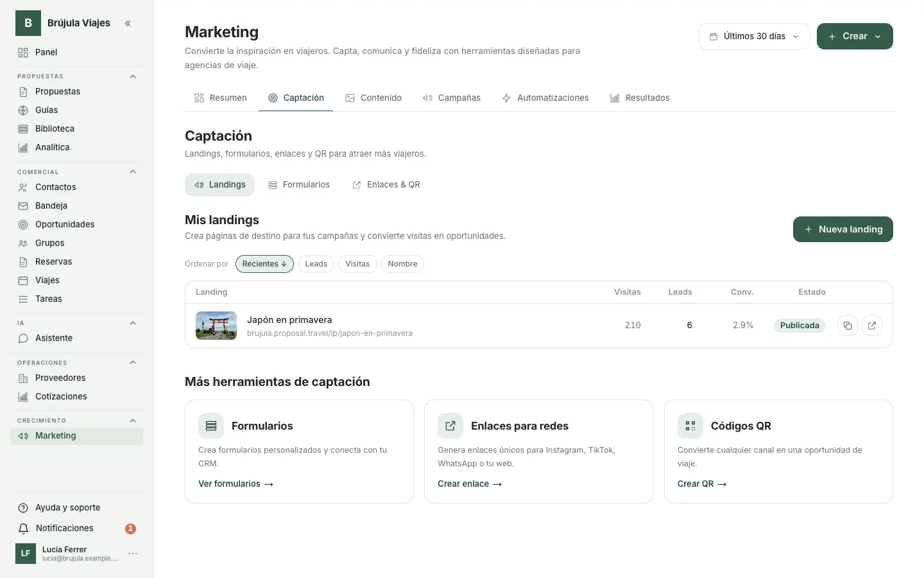Collapse the sidebar with the double-chevron icon
Screen dimensions: 924x578
pos(128,23)
